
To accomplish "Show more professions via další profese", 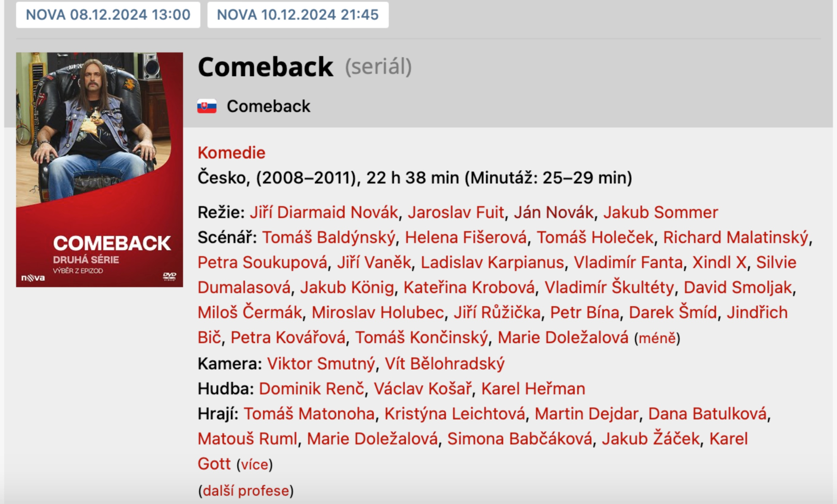I will 246,491.
